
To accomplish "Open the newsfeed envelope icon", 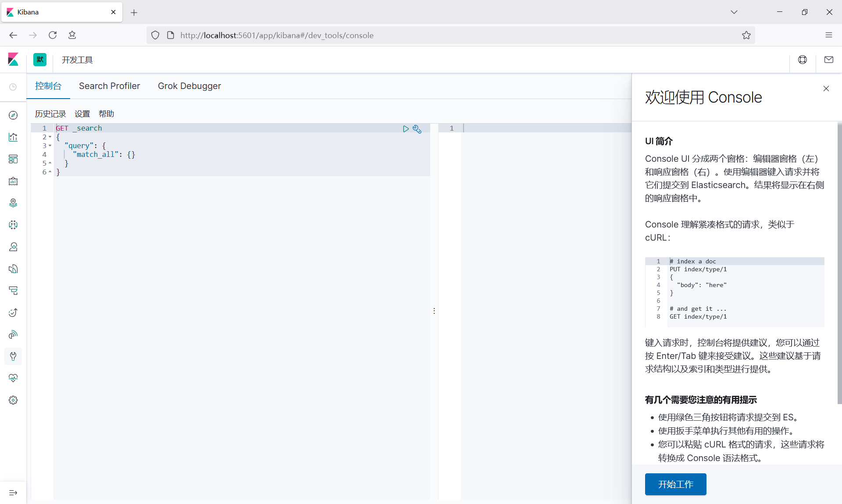I will coord(828,60).
